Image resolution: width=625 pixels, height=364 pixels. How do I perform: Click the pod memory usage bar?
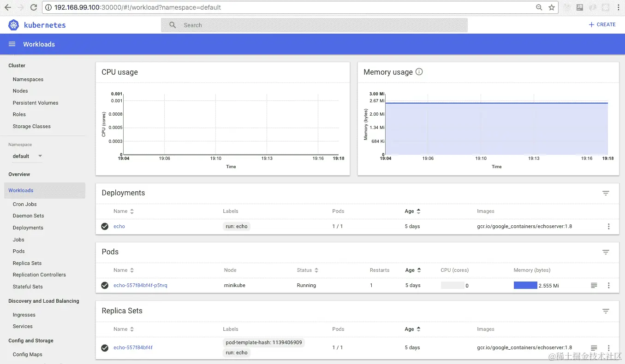coord(525,285)
